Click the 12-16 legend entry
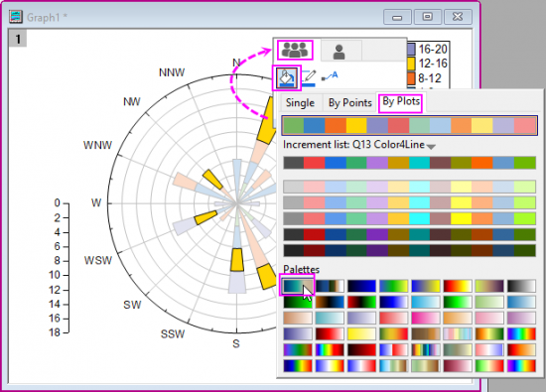This screenshot has height=392, width=546. pyautogui.click(x=428, y=64)
